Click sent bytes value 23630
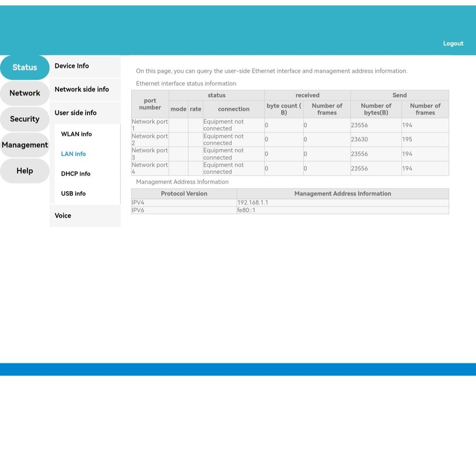The width and height of the screenshot is (476, 476). [x=359, y=139]
